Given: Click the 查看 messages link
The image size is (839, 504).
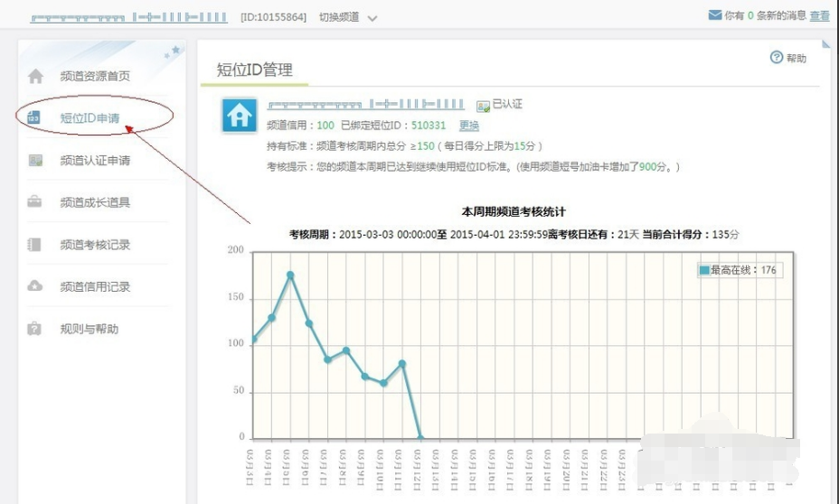Looking at the screenshot, I should click(x=819, y=16).
